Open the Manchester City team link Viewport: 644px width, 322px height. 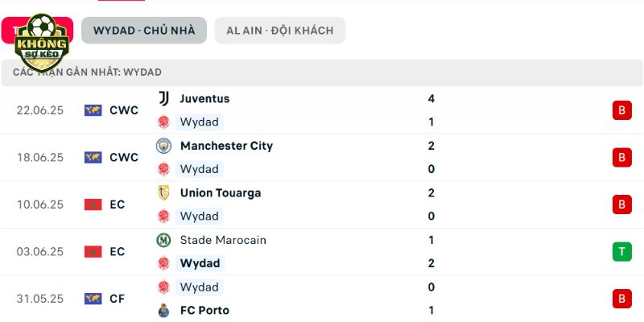(x=226, y=146)
